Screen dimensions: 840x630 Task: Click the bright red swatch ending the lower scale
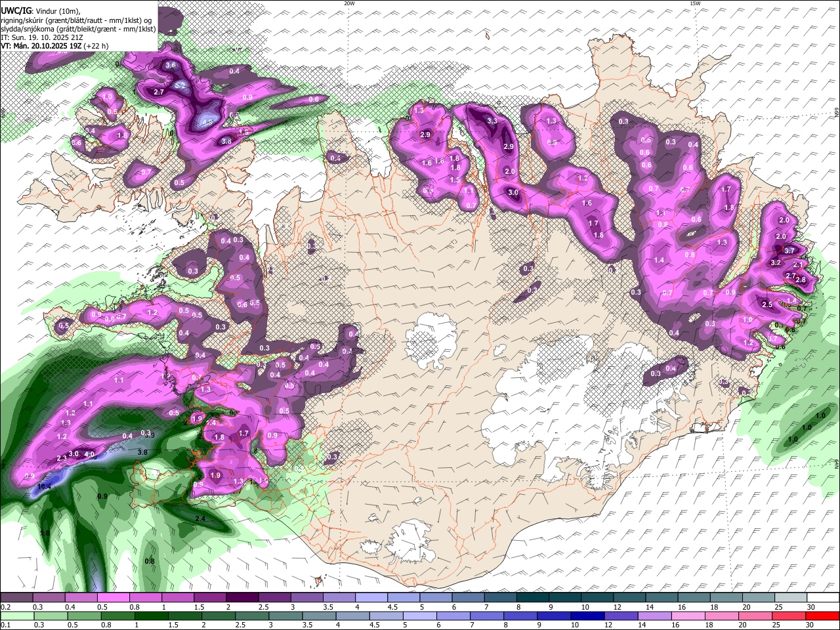(x=823, y=616)
